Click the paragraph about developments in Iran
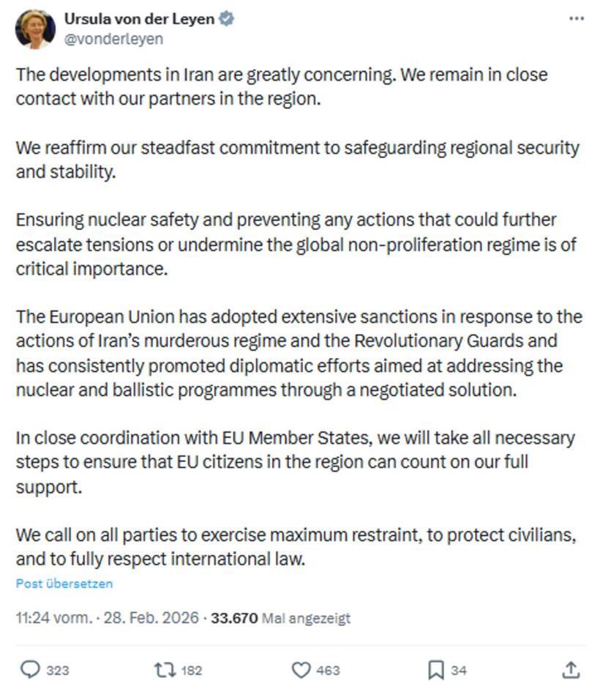 [281, 86]
